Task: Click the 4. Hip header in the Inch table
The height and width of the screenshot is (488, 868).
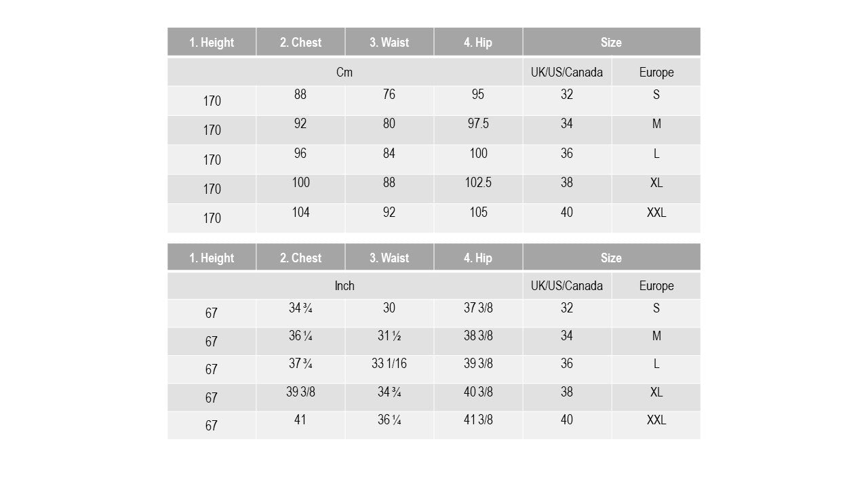Action: (x=478, y=258)
